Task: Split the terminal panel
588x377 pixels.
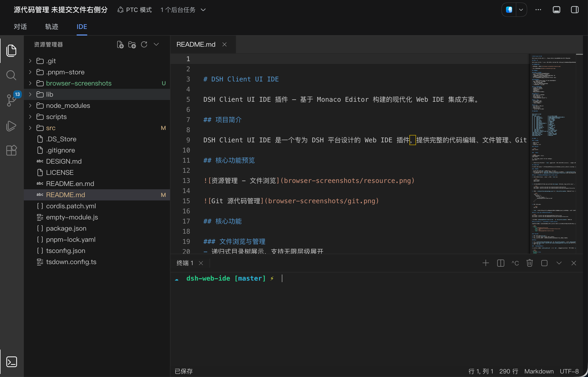Action: pos(500,263)
